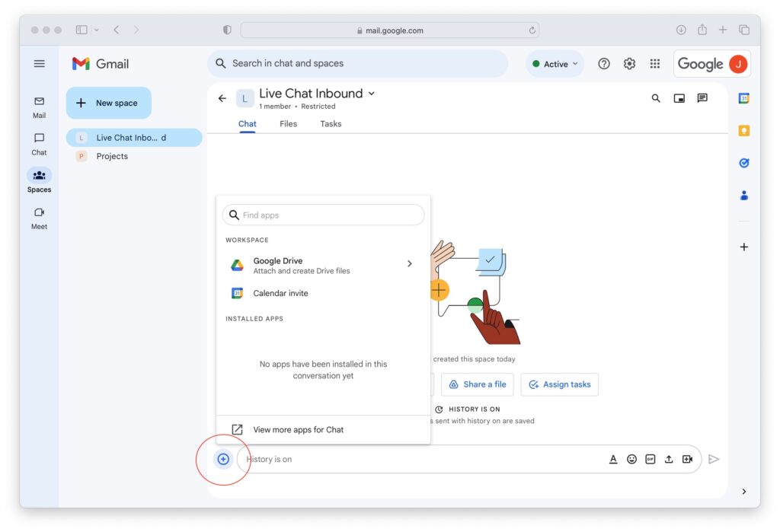Viewport: 780px width, 532px height.
Task: Focus the Find apps search field
Action: click(x=323, y=215)
